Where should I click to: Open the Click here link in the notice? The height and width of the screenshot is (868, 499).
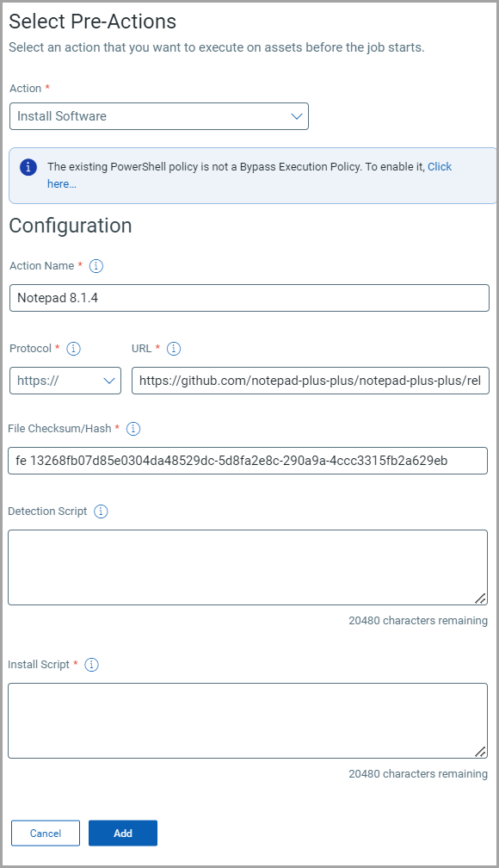tap(440, 167)
